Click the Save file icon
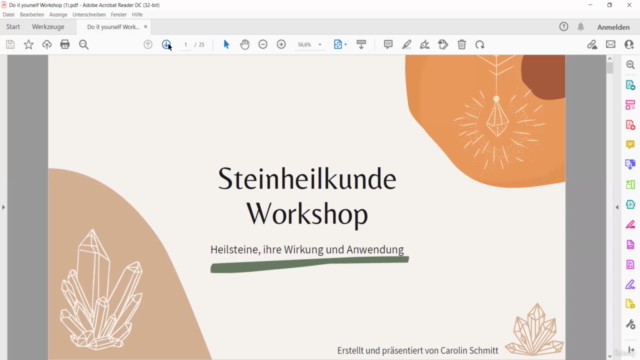 coord(10,44)
